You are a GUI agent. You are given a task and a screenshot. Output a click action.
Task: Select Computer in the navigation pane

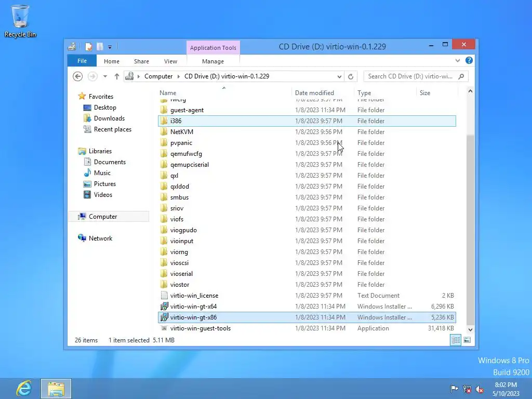tap(103, 217)
